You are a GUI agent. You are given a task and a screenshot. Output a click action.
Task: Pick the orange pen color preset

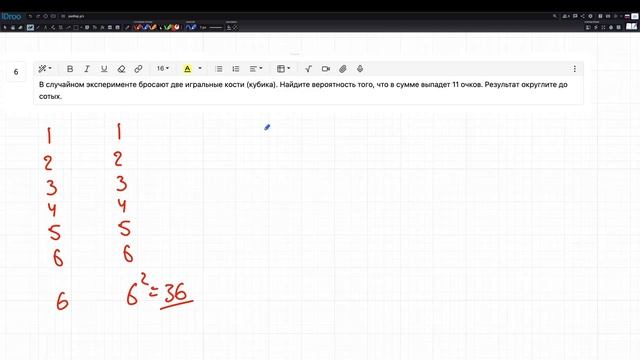click(154, 27)
